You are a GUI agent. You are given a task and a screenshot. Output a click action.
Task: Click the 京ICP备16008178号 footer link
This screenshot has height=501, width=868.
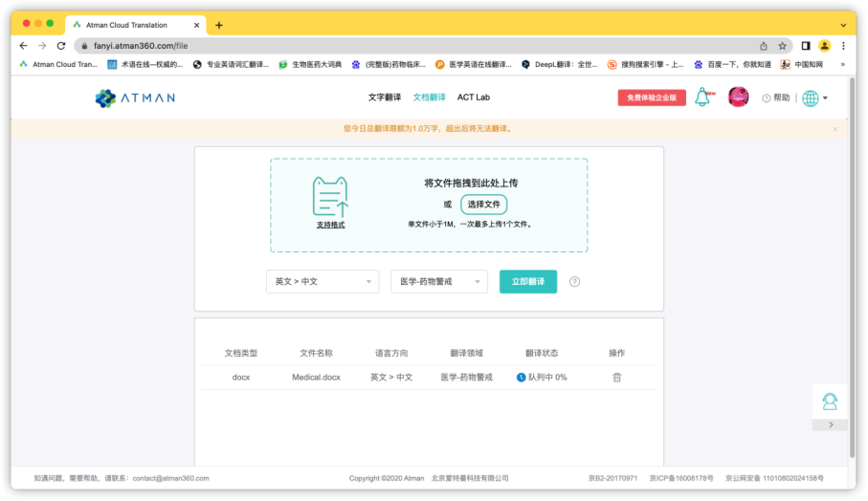click(x=681, y=478)
